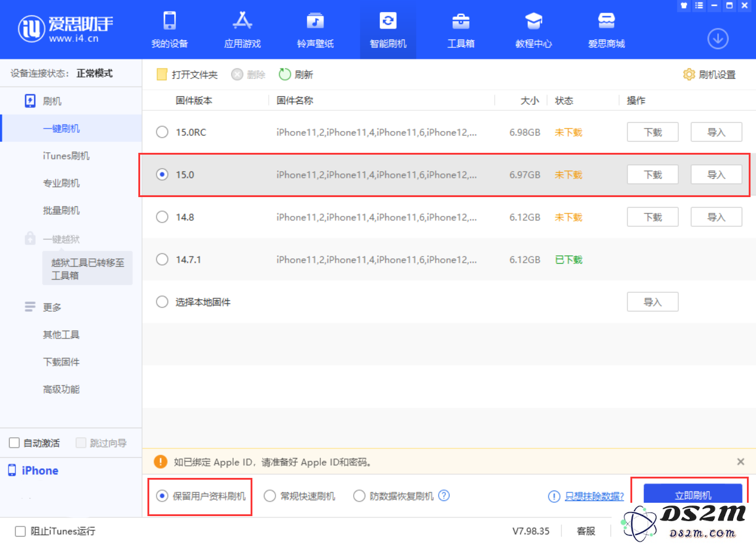Click version text V7.98.35
The image size is (756, 544).
click(x=531, y=531)
